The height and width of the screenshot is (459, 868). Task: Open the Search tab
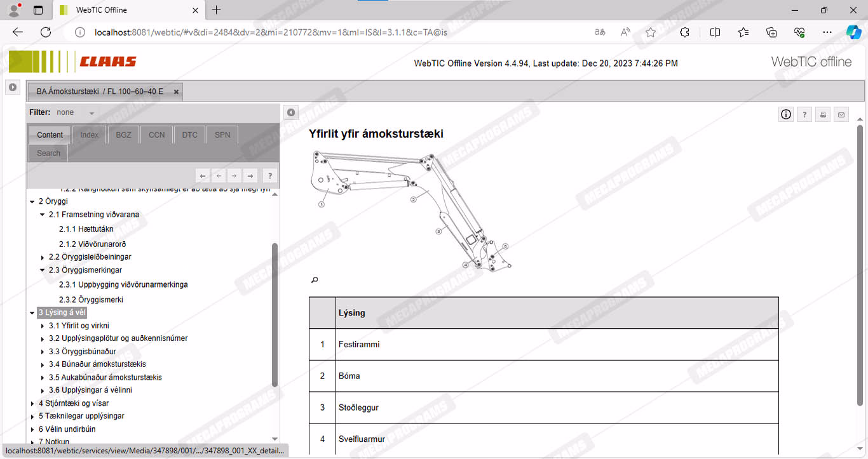pos(48,153)
